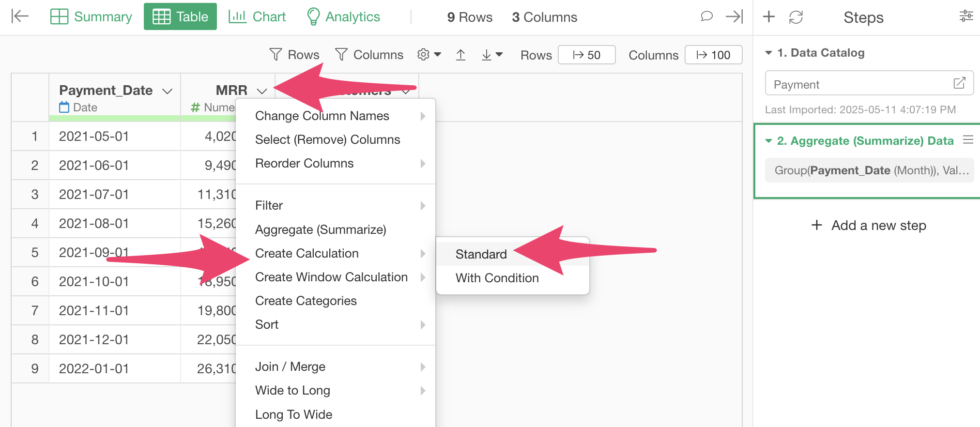Screen dimensions: 980x427
Task: Switch to the Analytics tab
Action: coord(343,17)
